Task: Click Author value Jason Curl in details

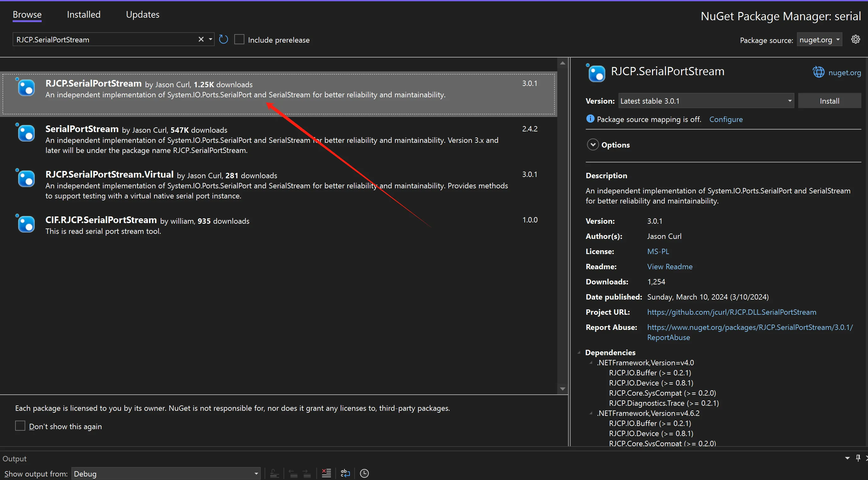Action: click(664, 236)
